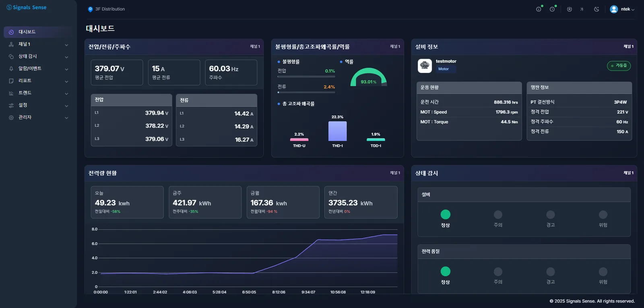Click the 3F Distribution breadcrumb text
The width and height of the screenshot is (644, 308).
pos(110,9)
